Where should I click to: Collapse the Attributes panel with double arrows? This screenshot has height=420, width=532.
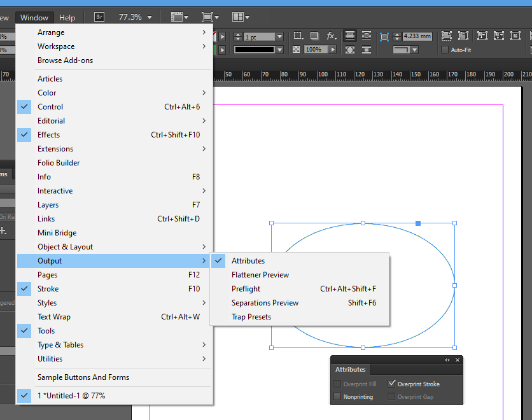(x=447, y=360)
